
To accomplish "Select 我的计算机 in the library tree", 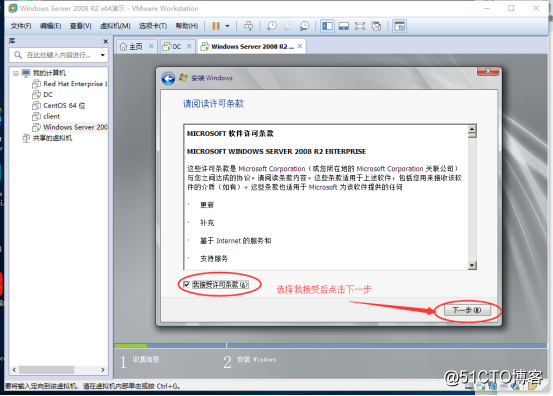I will 49,73.
